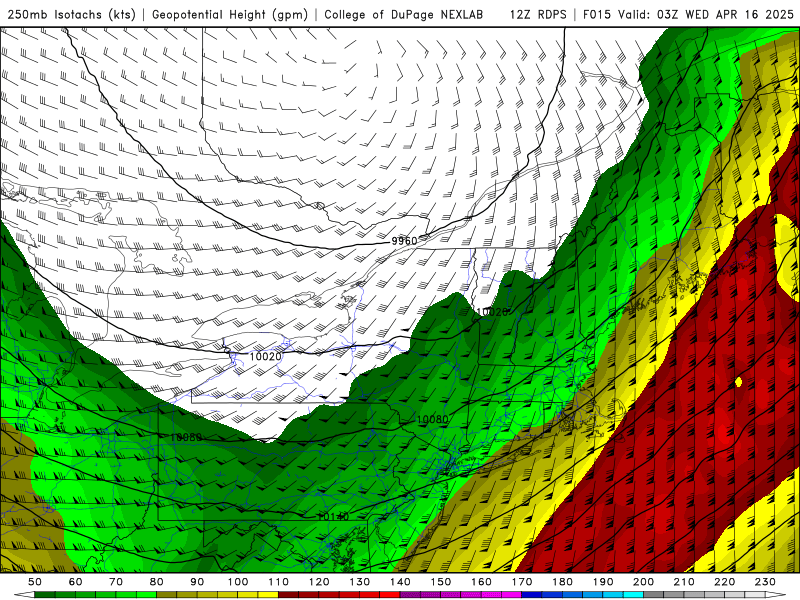Click the 80 value on the color scale
This screenshot has height=600, width=800.
point(157,582)
